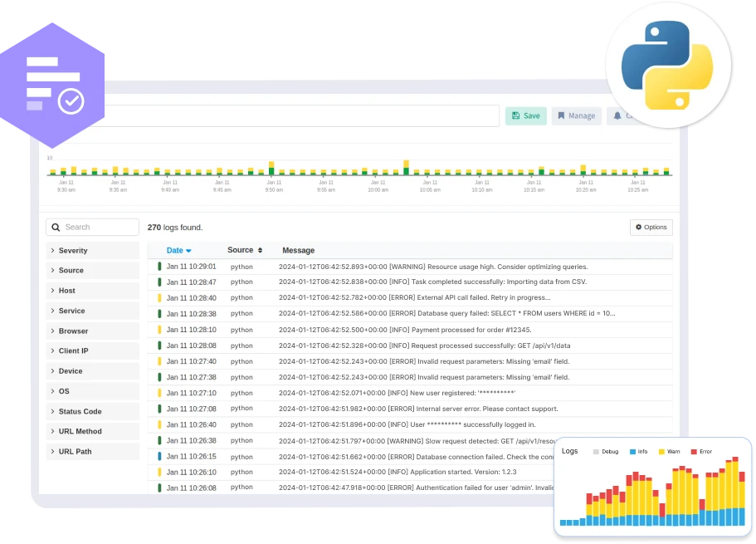756x544 pixels.
Task: Toggle Info series in Logs legend
Action: pyautogui.click(x=638, y=452)
